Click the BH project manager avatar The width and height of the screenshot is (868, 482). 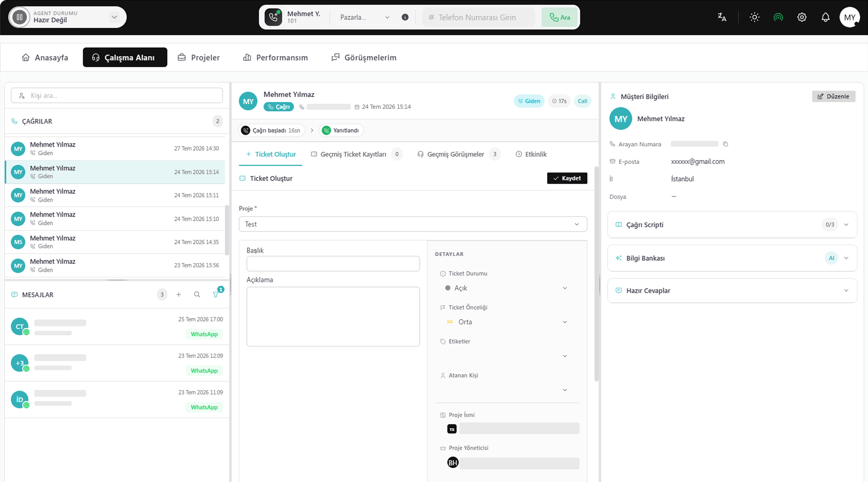[453, 463]
